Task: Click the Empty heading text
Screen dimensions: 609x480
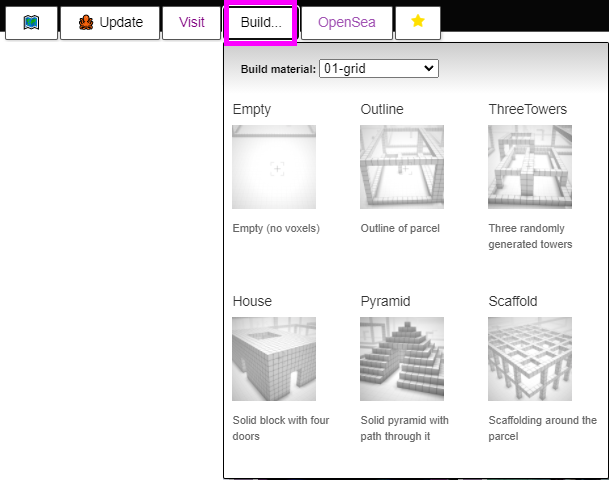Action: 252,109
